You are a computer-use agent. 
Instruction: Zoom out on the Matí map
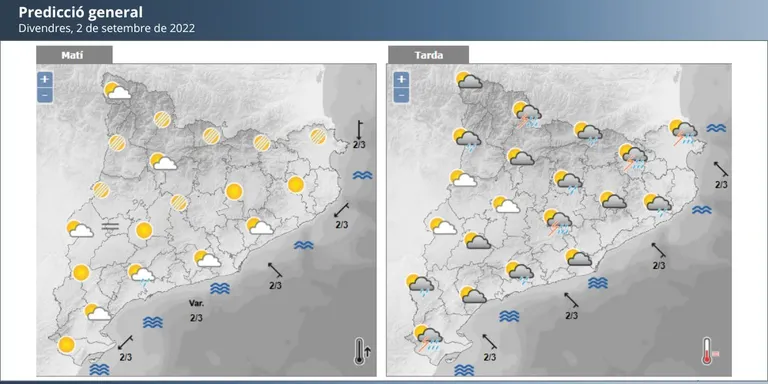[x=45, y=95]
